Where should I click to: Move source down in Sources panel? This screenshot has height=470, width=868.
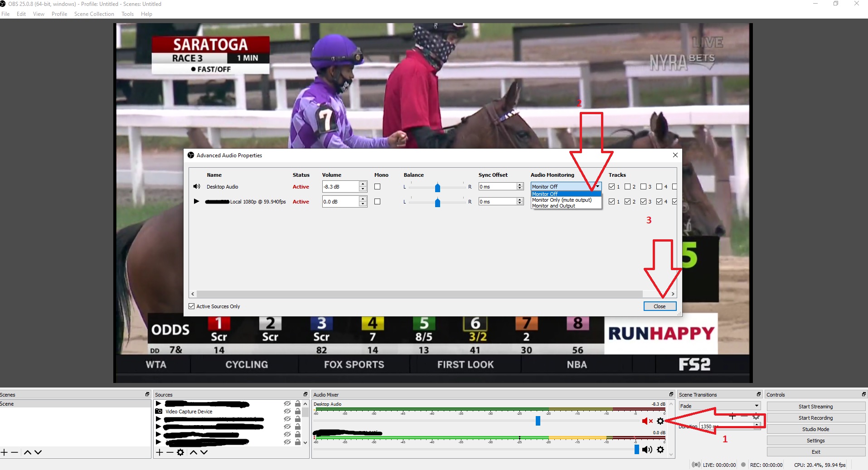(204, 452)
